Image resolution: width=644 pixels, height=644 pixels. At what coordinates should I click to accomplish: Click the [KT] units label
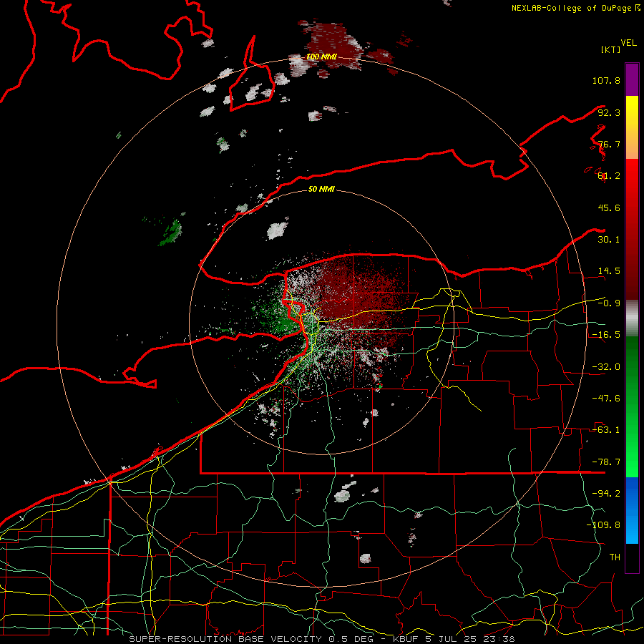[610, 49]
